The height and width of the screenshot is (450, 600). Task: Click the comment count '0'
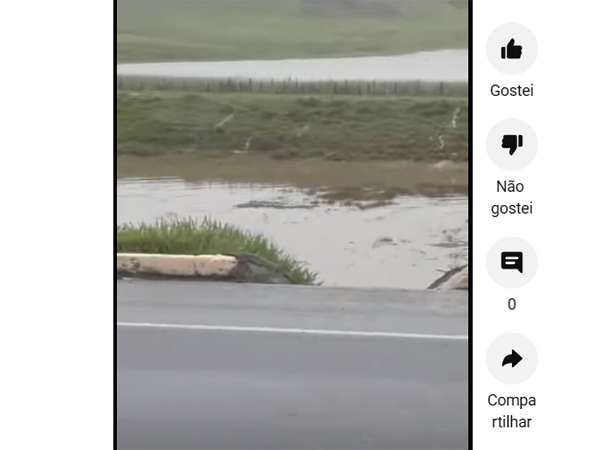click(512, 305)
